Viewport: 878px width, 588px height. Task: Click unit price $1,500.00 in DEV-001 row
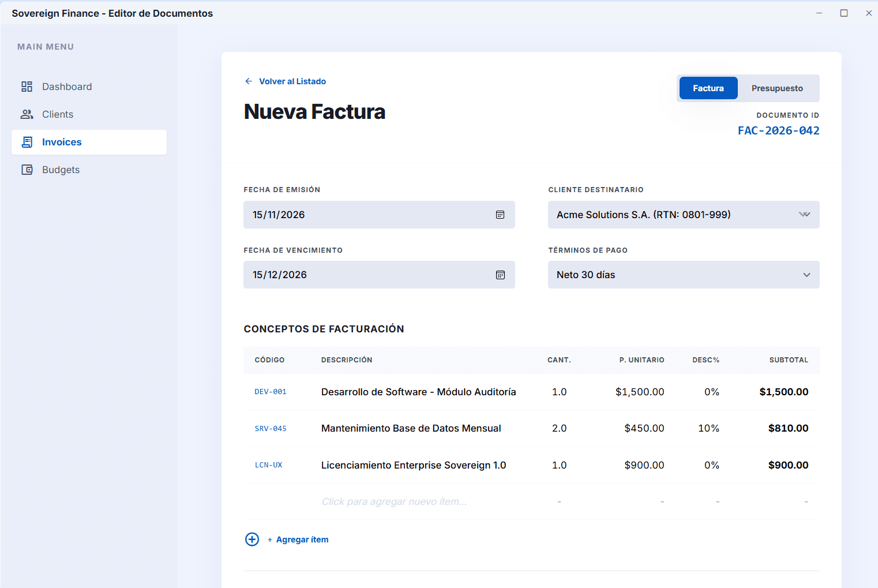(640, 392)
